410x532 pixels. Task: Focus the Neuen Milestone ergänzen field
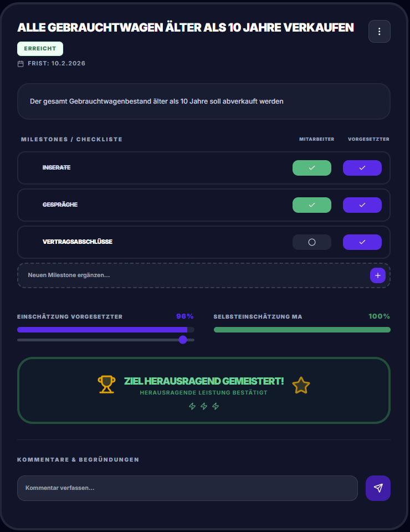188,275
